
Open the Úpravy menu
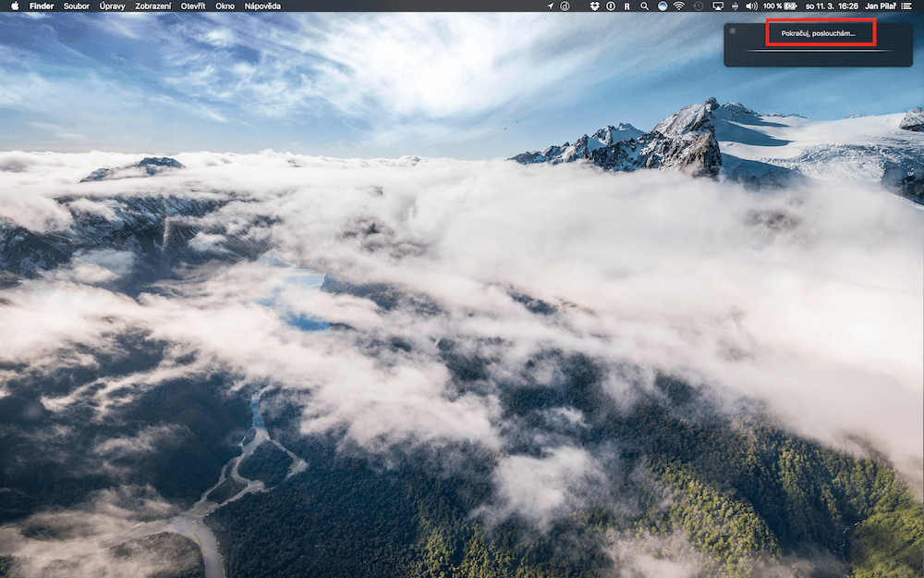pyautogui.click(x=113, y=6)
